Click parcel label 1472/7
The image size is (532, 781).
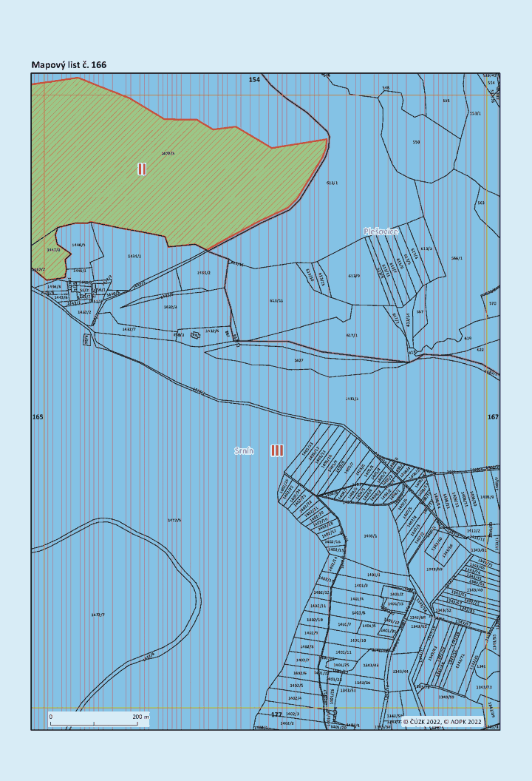[x=98, y=615]
